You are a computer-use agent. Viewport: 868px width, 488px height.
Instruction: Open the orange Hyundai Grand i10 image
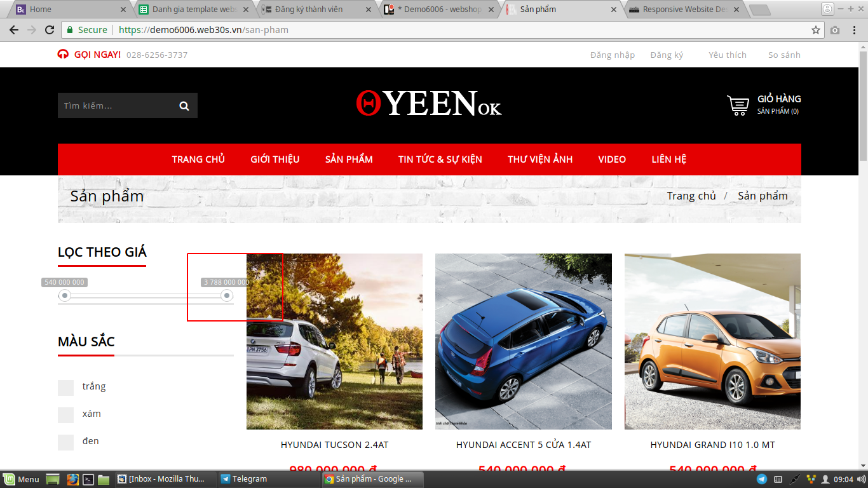coord(712,341)
